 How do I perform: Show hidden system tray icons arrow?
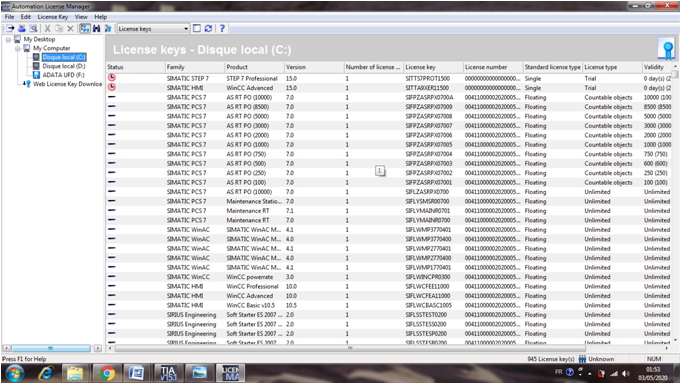590,374
